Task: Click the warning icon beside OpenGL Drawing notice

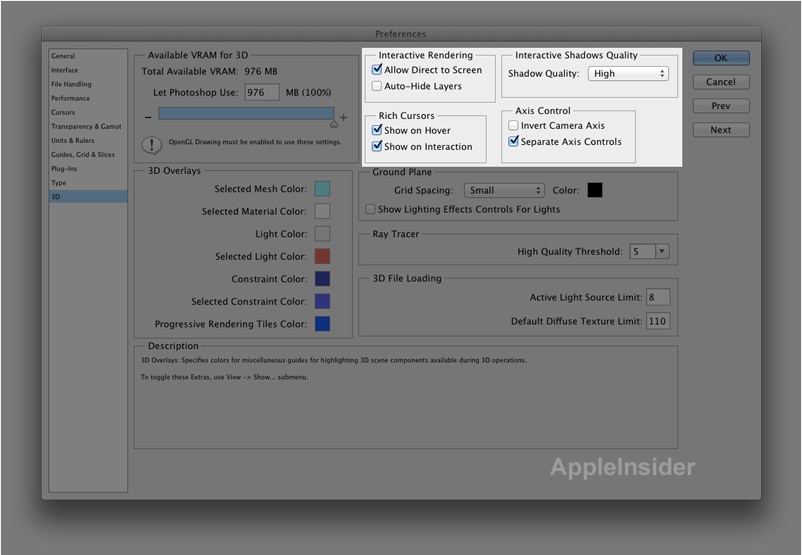Action: (x=151, y=145)
